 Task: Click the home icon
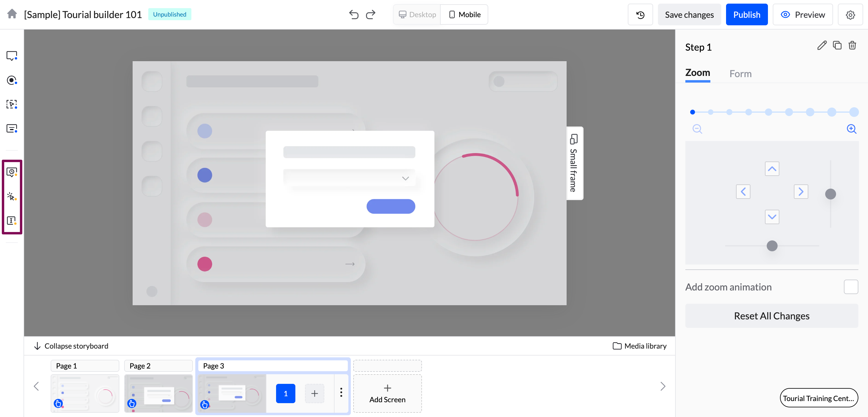(12, 14)
